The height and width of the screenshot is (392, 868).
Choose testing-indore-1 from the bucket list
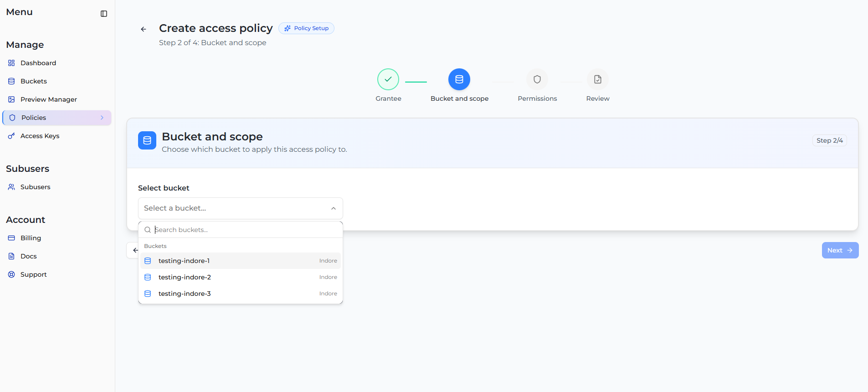pos(241,261)
